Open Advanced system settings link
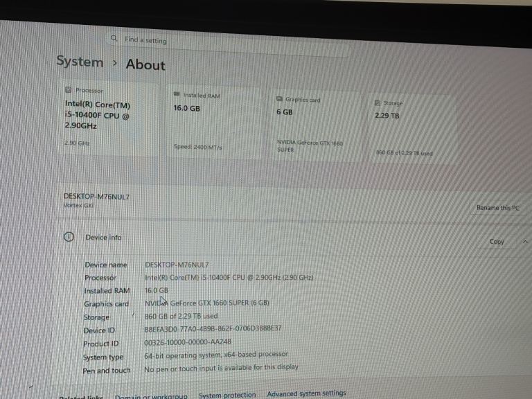532x399 pixels. (x=306, y=393)
